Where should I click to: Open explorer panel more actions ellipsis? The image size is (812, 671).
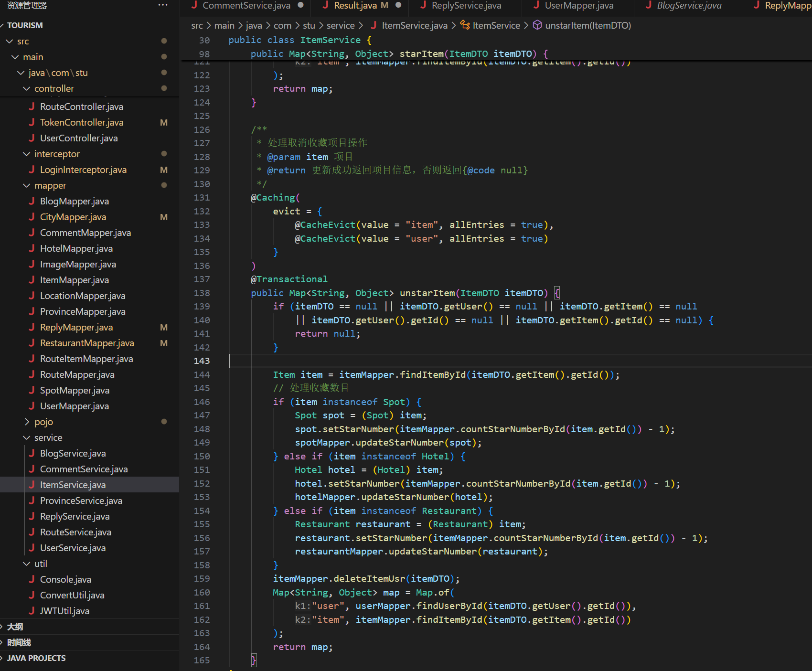click(x=163, y=5)
